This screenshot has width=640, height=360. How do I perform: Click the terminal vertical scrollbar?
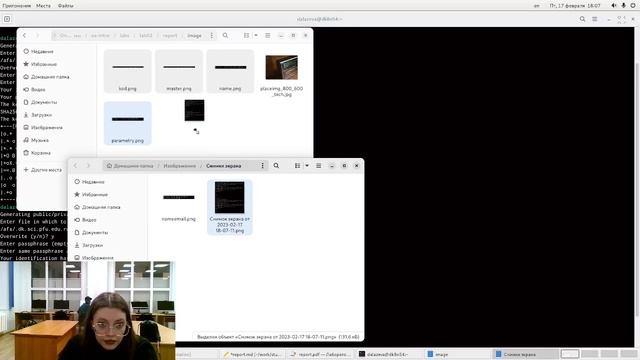click(637, 188)
